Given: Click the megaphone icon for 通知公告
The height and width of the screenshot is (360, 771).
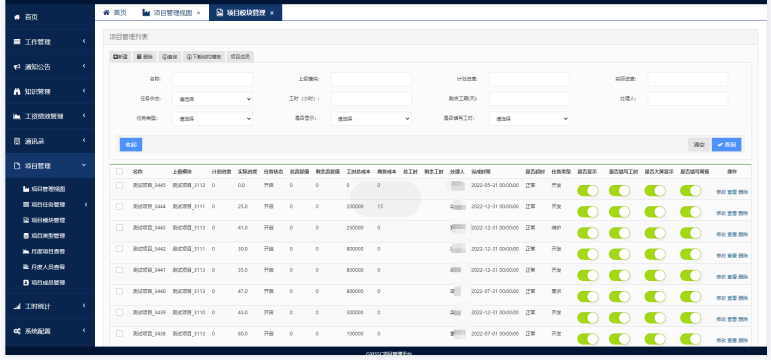Looking at the screenshot, I should pos(17,67).
